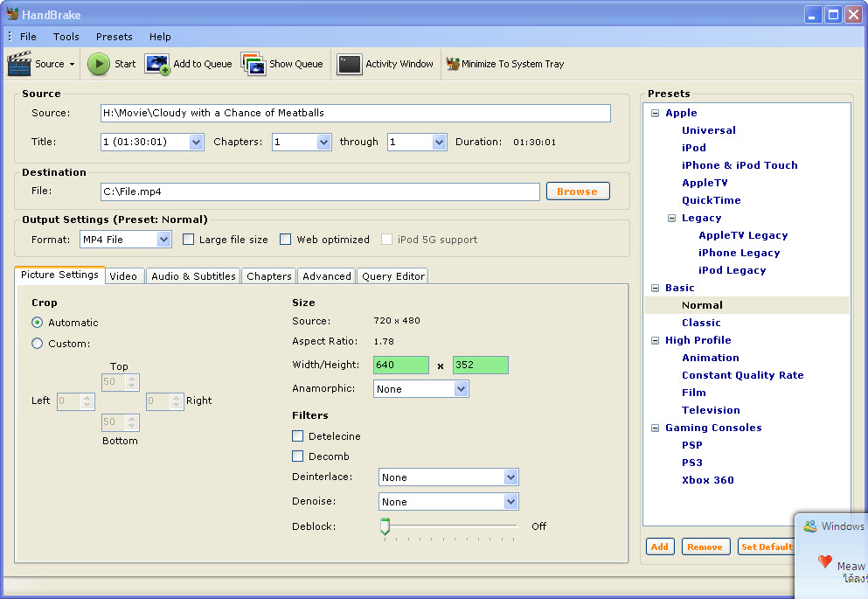Open the Denoise dropdown
This screenshot has width=868, height=599.
[x=511, y=502]
